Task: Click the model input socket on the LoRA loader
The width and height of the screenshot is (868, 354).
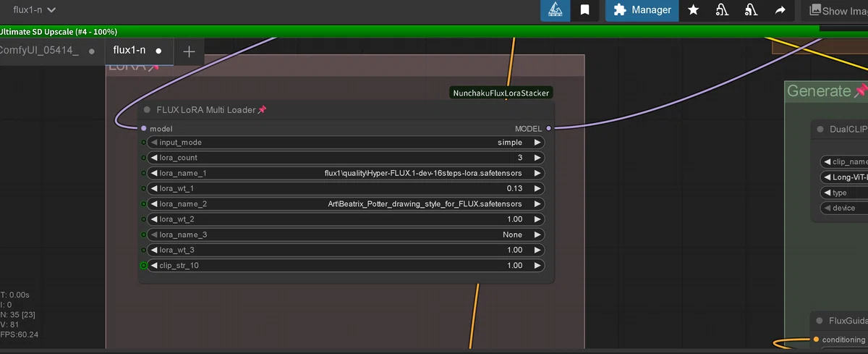Action: (x=144, y=128)
